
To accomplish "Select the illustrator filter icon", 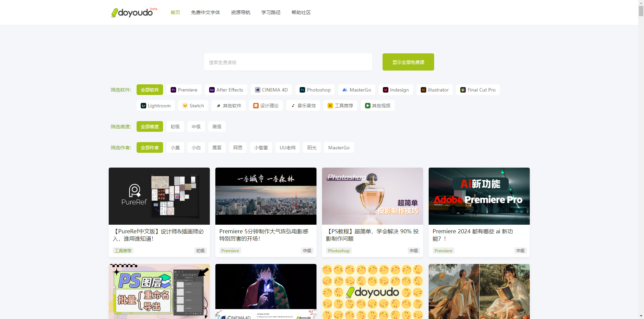I will coord(423,90).
